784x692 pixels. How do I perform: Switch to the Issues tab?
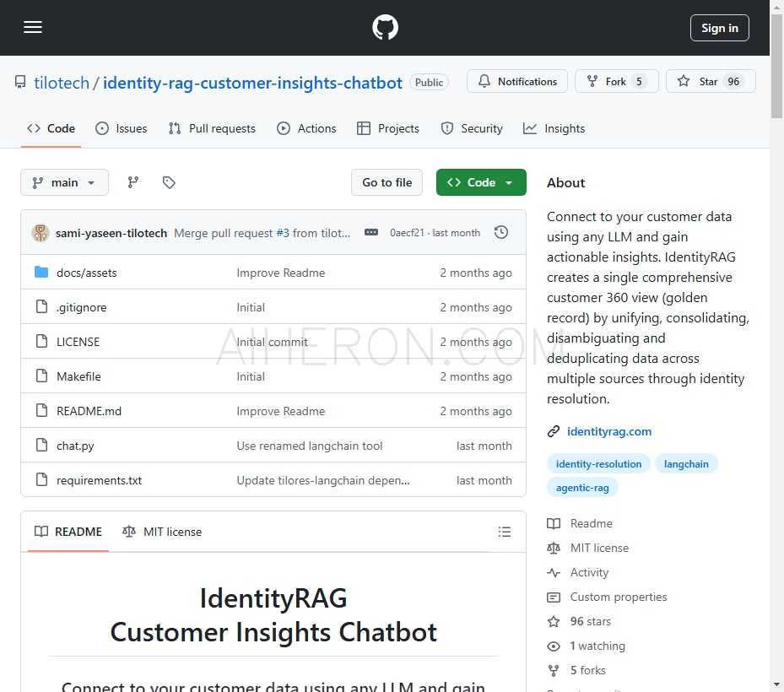click(122, 128)
